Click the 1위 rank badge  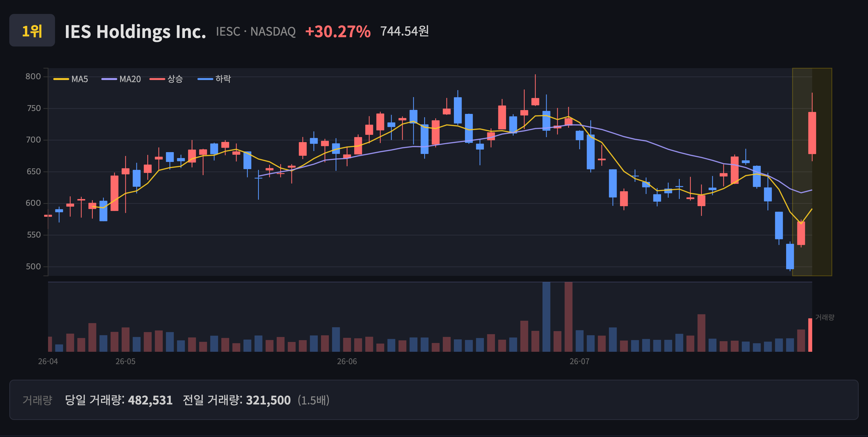pos(32,30)
